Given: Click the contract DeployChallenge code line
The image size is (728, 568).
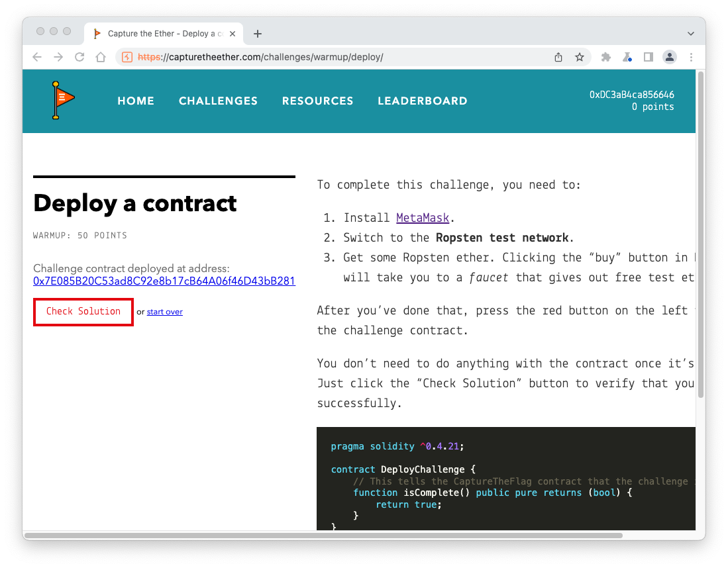Looking at the screenshot, I should coord(403,469).
